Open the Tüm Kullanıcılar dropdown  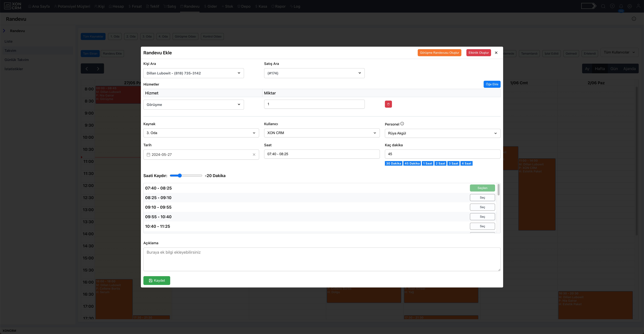tap(619, 52)
